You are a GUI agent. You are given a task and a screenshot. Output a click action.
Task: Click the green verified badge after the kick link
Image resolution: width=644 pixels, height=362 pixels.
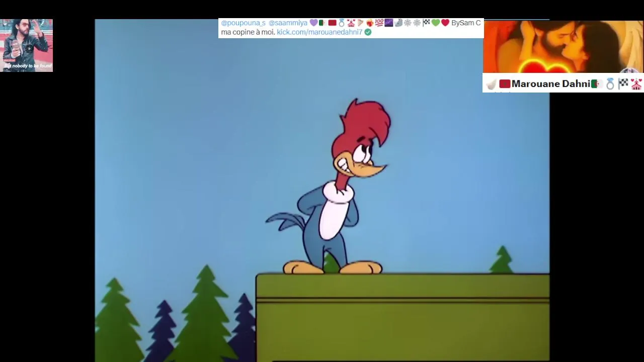[368, 32]
